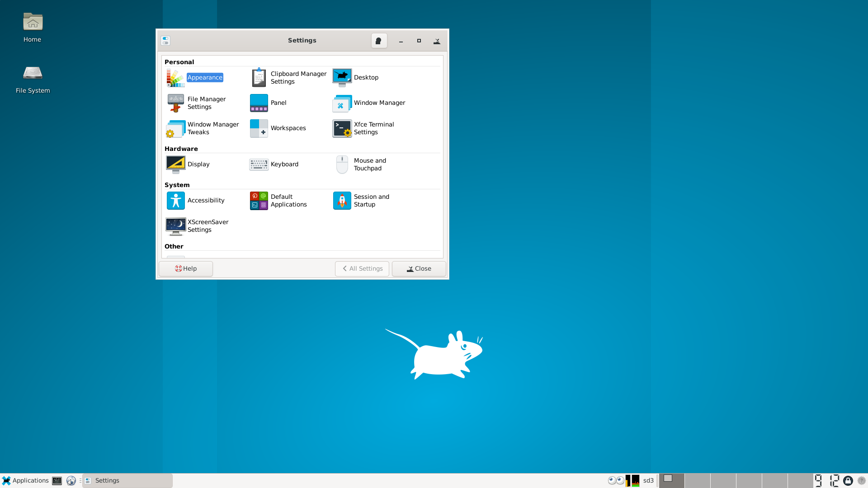868x488 pixels.
Task: Switch to the second workspace in pager
Action: (x=697, y=481)
